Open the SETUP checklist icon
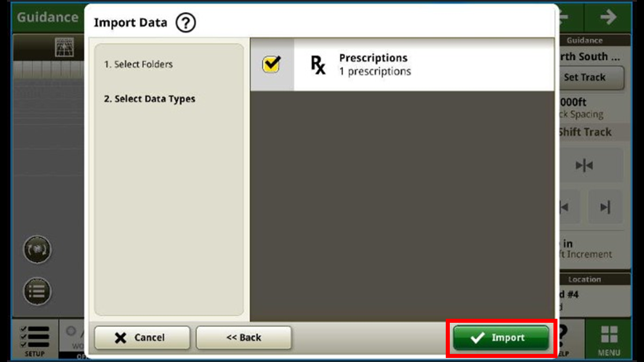 tap(35, 340)
